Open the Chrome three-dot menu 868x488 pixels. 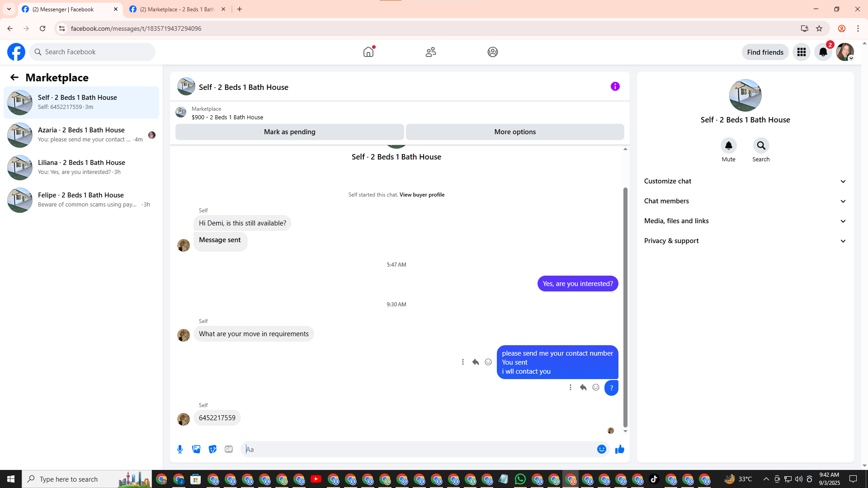[x=858, y=28]
